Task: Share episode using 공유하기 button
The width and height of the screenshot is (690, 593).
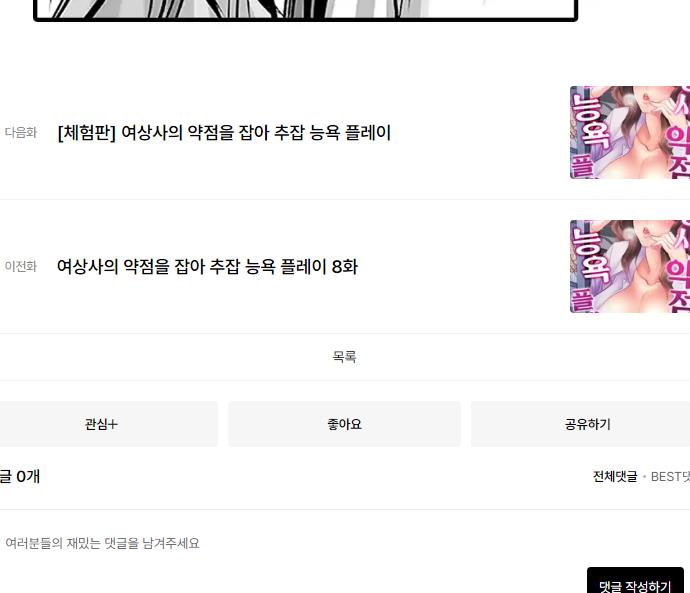Action: tap(581, 424)
